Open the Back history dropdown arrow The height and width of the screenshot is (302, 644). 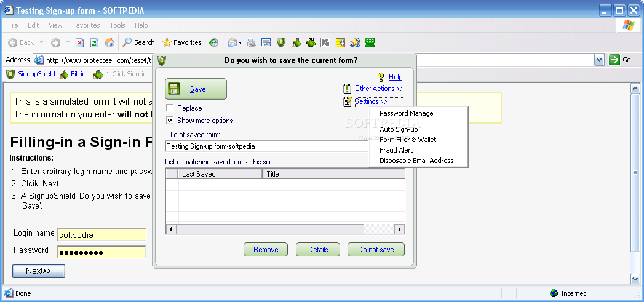(41, 42)
